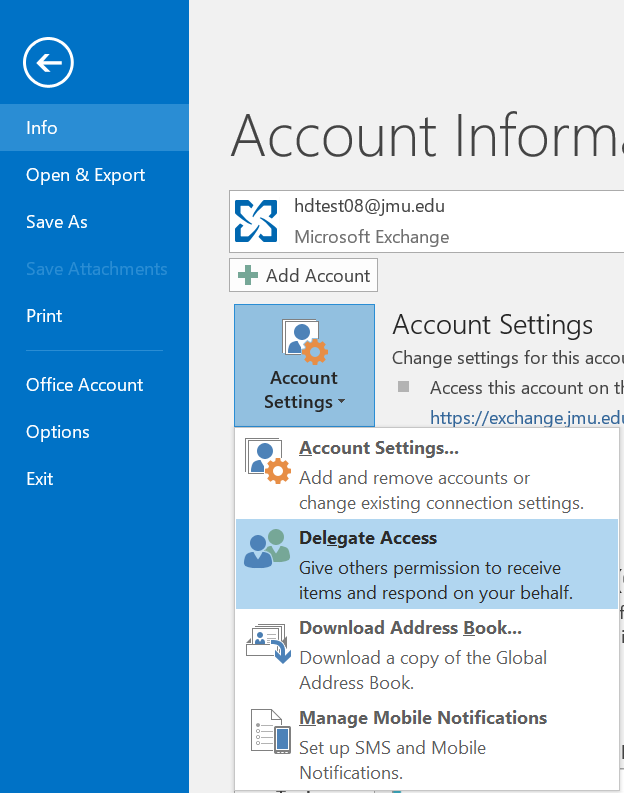This screenshot has height=793, width=624.
Task: Open the Info tab in the sidebar
Action: pyautogui.click(x=95, y=127)
